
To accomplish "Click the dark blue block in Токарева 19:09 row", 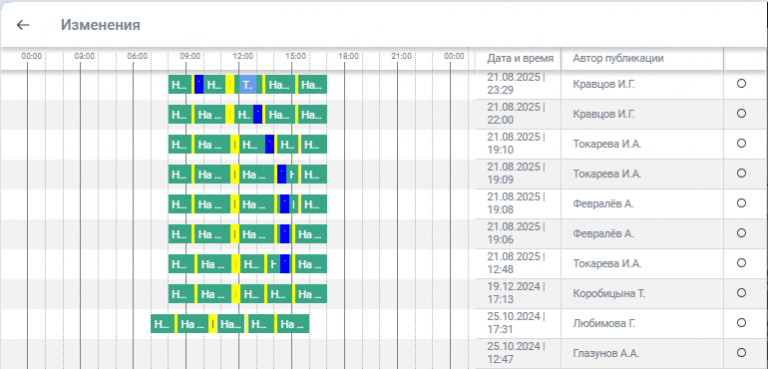I will (282, 174).
